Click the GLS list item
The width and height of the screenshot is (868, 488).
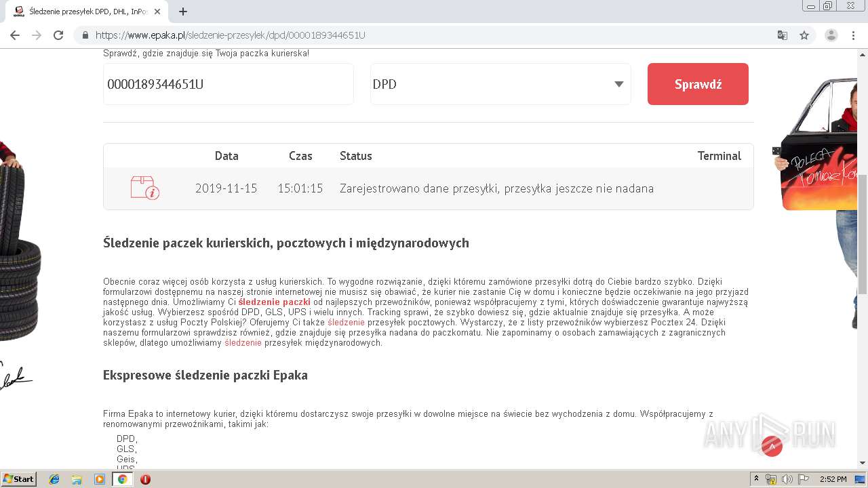pyautogui.click(x=127, y=449)
